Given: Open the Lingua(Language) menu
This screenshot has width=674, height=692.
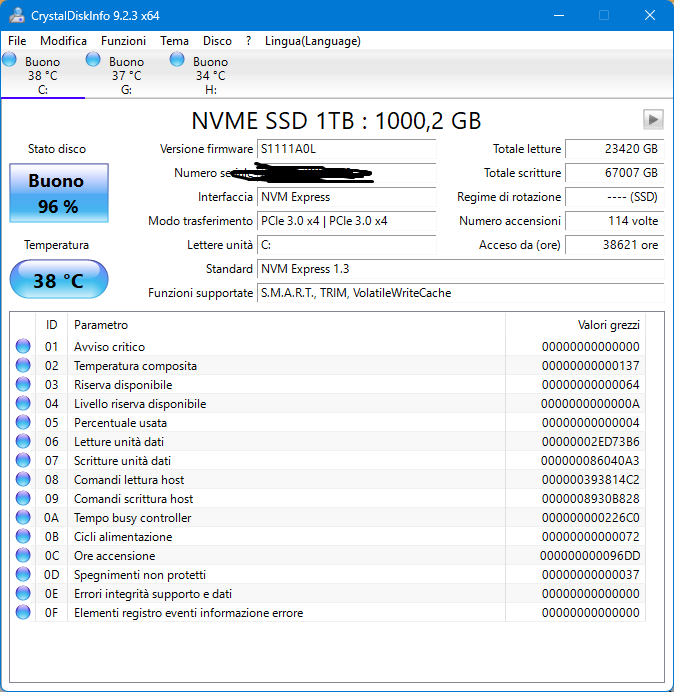Looking at the screenshot, I should point(312,41).
